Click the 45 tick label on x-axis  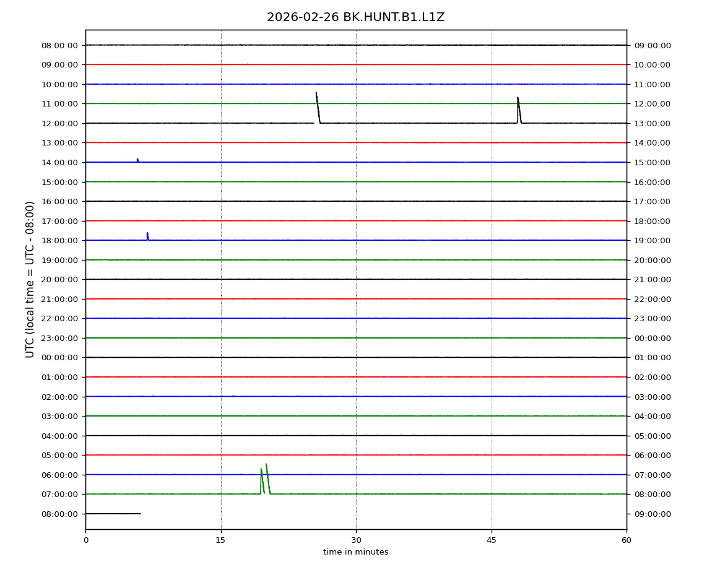(x=491, y=540)
